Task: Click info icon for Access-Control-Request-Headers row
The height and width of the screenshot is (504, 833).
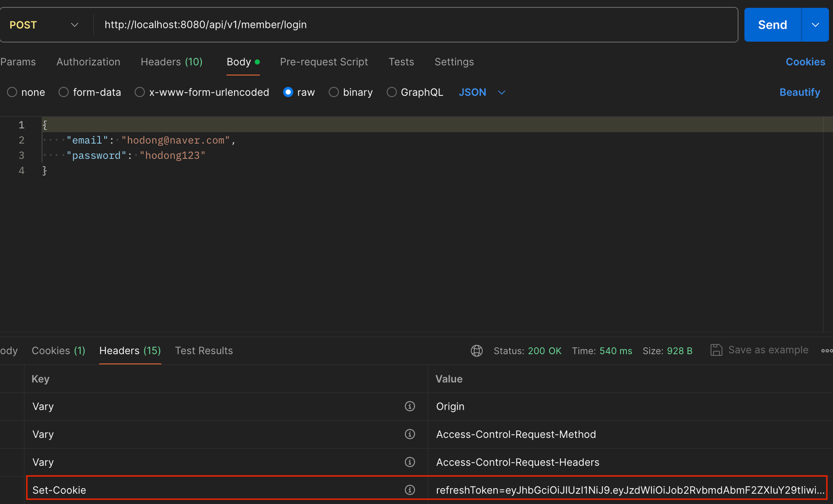Action: [x=410, y=462]
